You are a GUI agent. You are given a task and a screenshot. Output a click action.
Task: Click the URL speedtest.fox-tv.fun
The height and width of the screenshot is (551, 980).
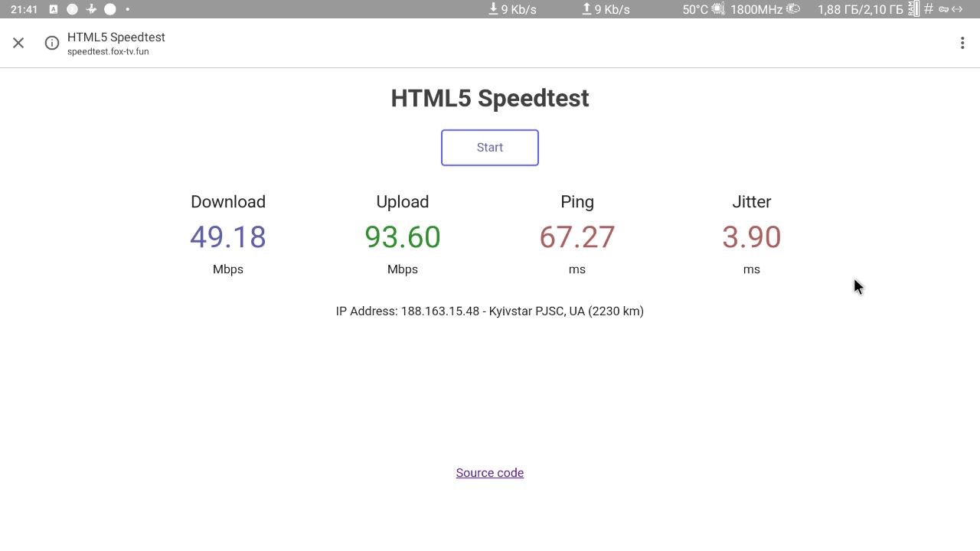(108, 52)
